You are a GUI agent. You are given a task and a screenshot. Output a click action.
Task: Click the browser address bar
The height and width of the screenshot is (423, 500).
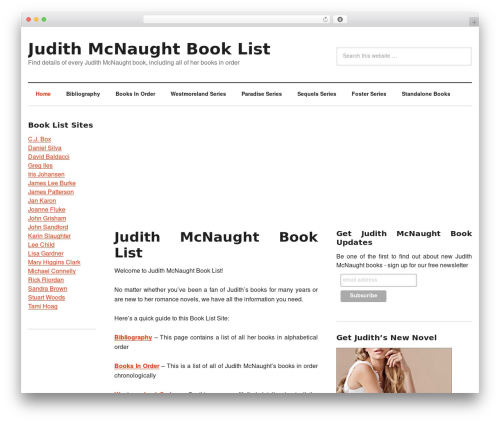click(236, 19)
